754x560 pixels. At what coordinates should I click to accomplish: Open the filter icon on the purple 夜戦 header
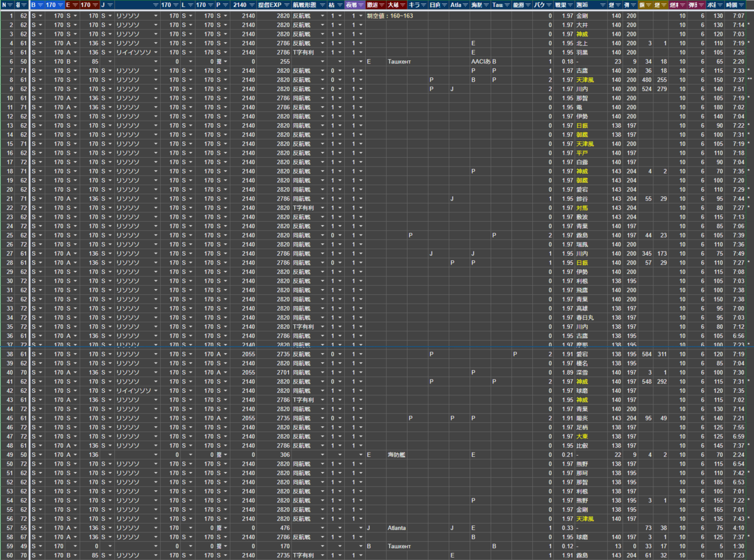tap(361, 4)
